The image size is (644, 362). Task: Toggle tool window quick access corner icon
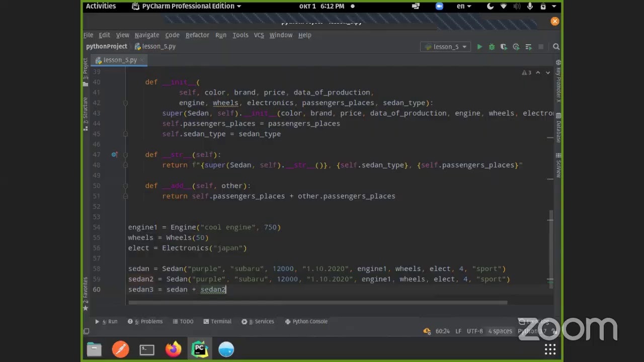coord(87,331)
